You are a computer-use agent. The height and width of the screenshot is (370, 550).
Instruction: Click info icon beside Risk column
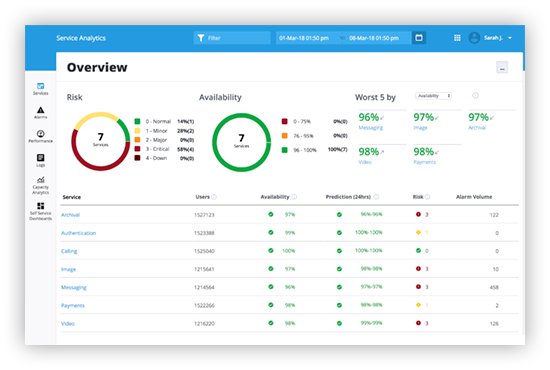tap(428, 197)
